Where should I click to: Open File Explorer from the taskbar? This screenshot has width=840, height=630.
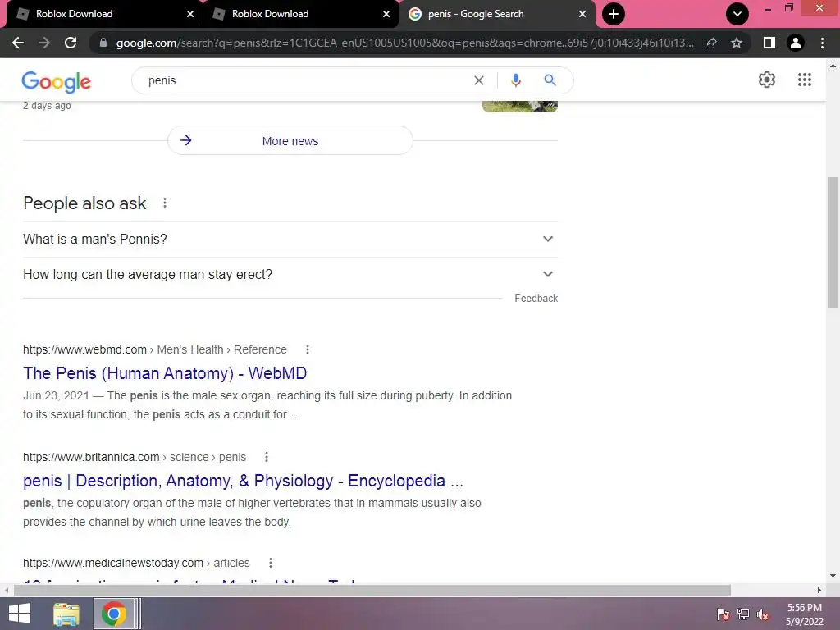click(66, 614)
